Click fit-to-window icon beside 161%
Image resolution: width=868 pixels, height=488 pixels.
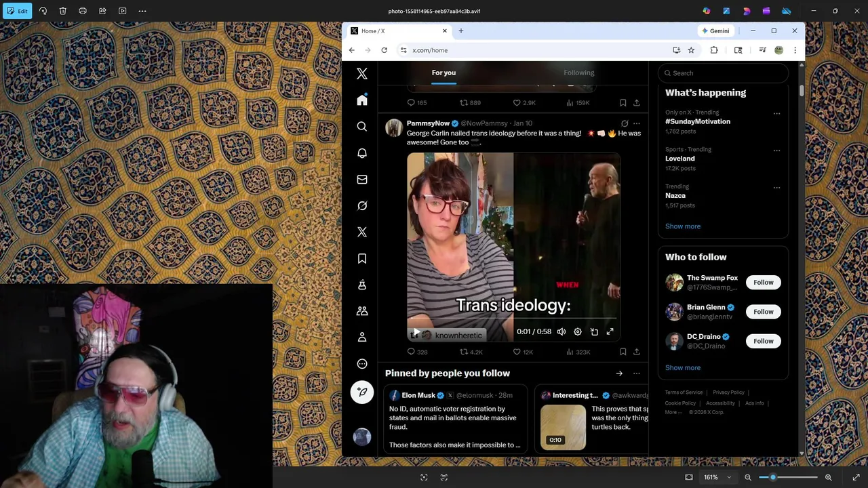point(689,477)
